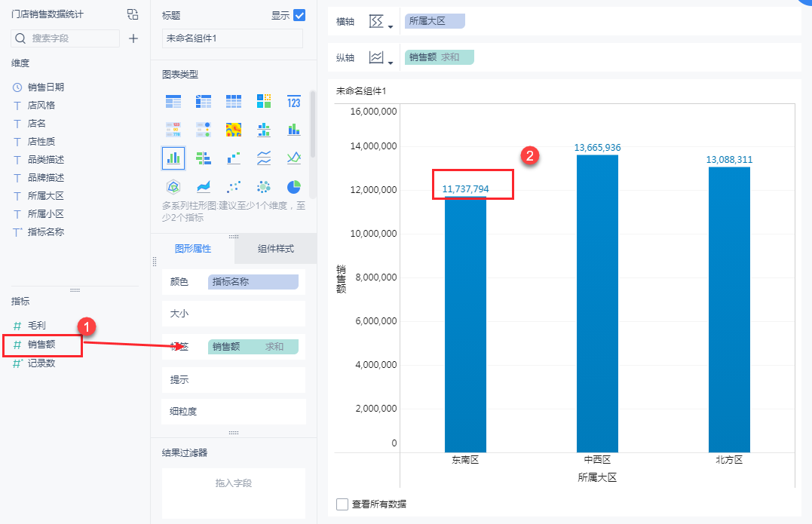Click the 中西区 bar in the chart
The image size is (812, 524).
(597, 303)
